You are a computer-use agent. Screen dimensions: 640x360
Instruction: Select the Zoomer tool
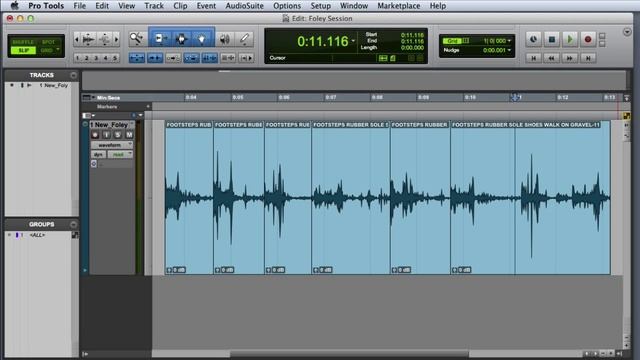click(136, 39)
